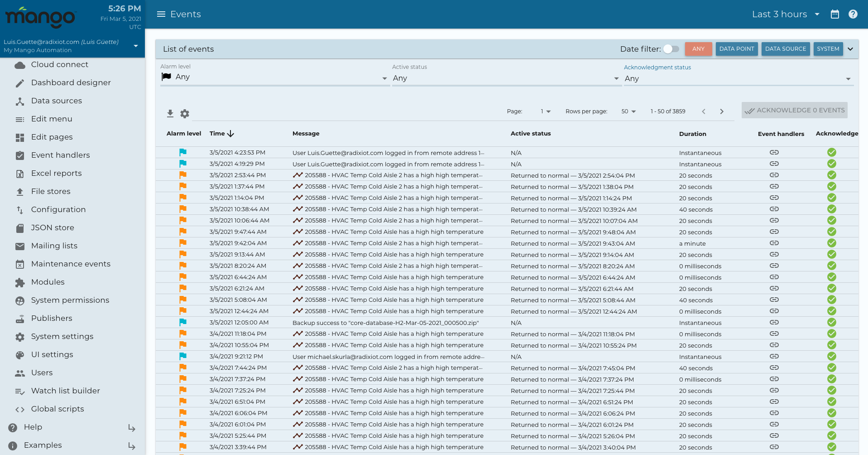The height and width of the screenshot is (455, 868).
Task: Toggle acknowledged check for 3/4/2021 9:21:12 PM event
Action: 832,356
